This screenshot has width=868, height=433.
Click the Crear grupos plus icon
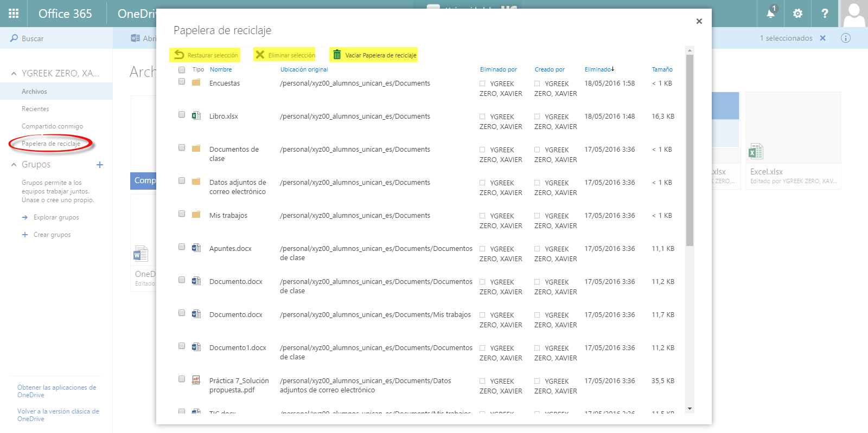coord(25,235)
